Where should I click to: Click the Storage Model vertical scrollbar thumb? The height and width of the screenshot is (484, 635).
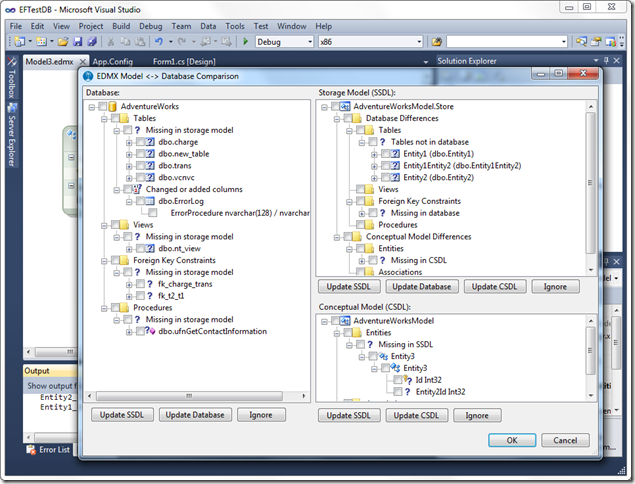[590, 183]
